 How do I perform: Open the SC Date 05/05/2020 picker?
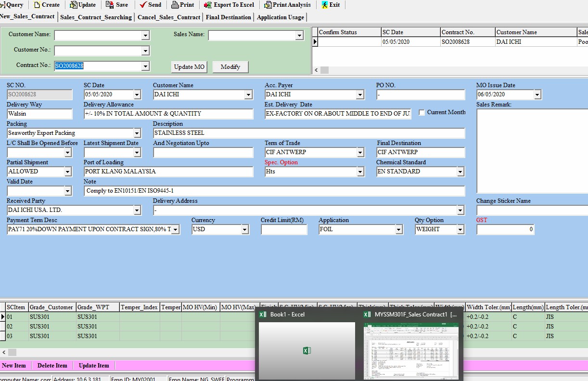click(137, 95)
